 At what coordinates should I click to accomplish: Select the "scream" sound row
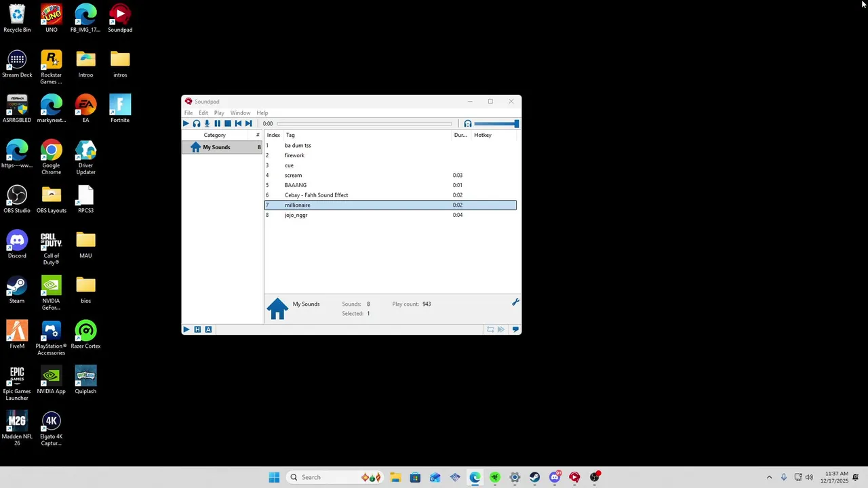click(391, 176)
